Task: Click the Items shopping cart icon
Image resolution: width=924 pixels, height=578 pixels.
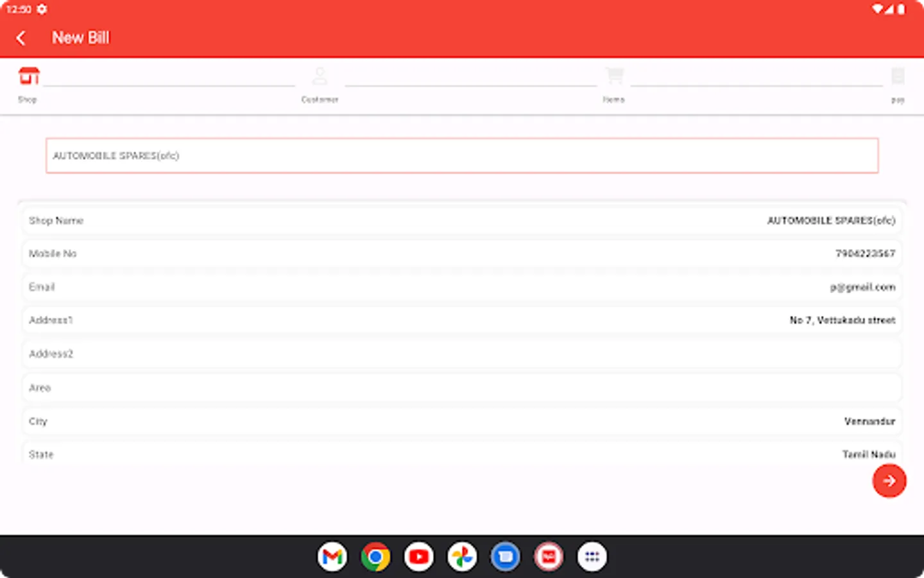Action: 614,75
